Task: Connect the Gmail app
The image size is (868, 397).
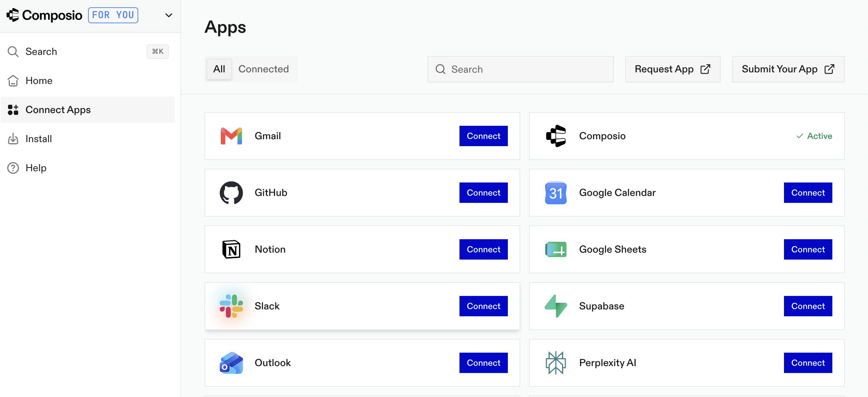Action: click(x=483, y=136)
